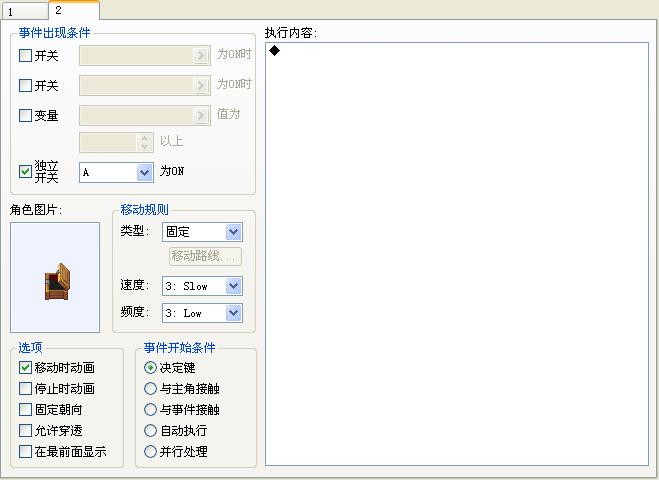Enable the 停止时动画 option
The width and height of the screenshot is (659, 480).
(x=25, y=388)
